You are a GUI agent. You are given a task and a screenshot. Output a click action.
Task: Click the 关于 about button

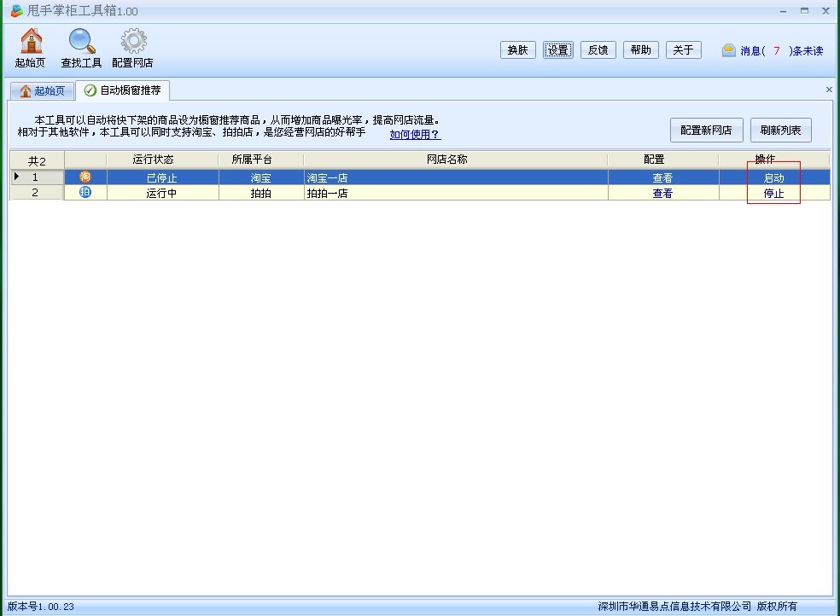[683, 49]
